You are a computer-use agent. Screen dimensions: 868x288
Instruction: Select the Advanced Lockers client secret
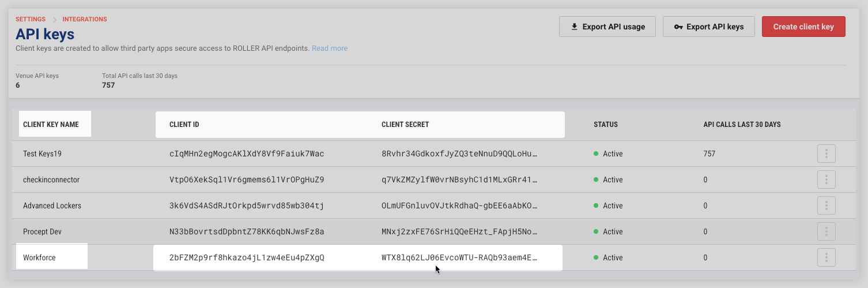(x=459, y=205)
